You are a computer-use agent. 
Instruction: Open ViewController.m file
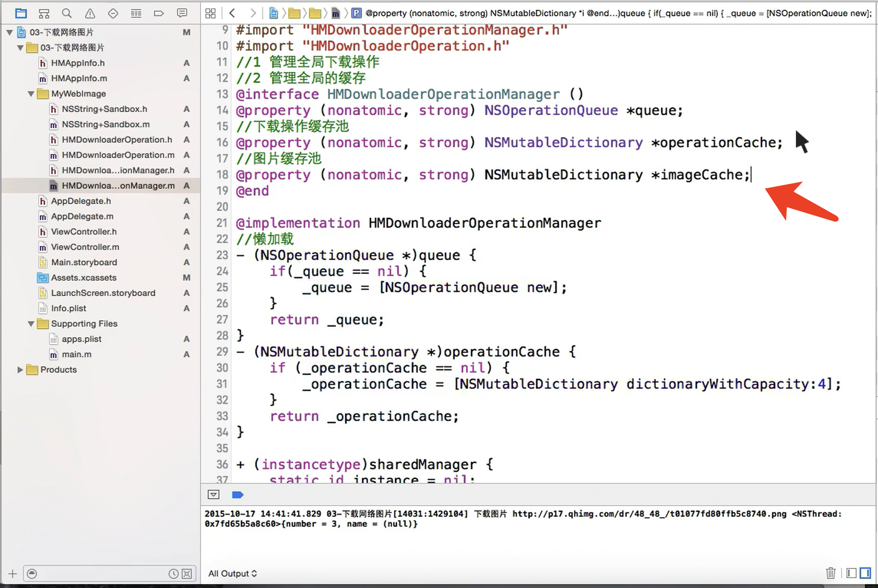click(85, 247)
